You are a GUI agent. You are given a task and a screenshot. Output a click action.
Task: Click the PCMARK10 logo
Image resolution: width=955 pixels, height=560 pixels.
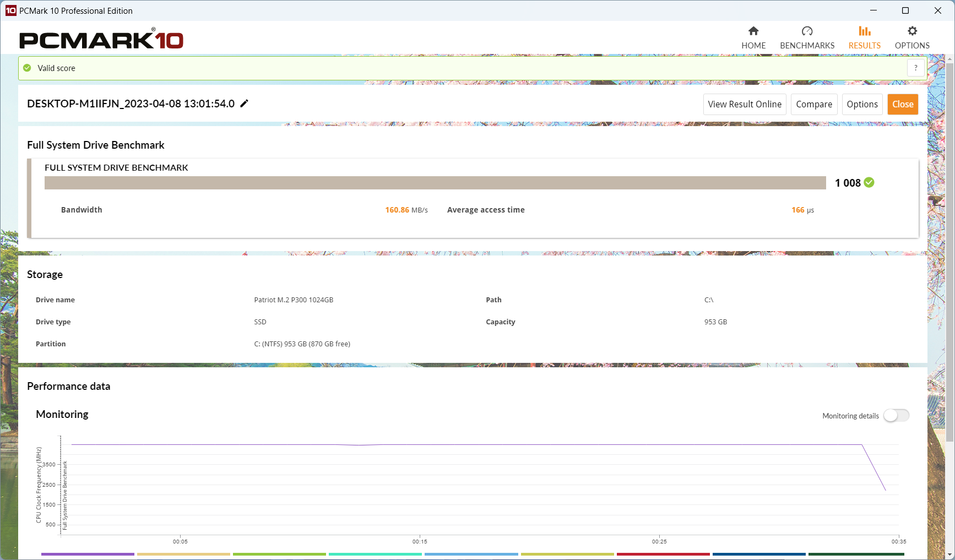(x=101, y=39)
